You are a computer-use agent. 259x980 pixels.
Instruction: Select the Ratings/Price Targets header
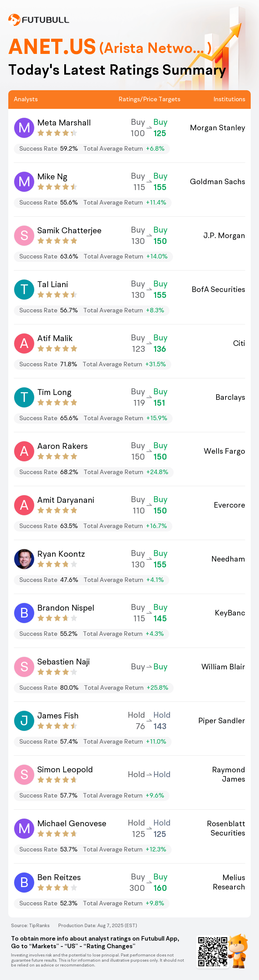pos(149,99)
